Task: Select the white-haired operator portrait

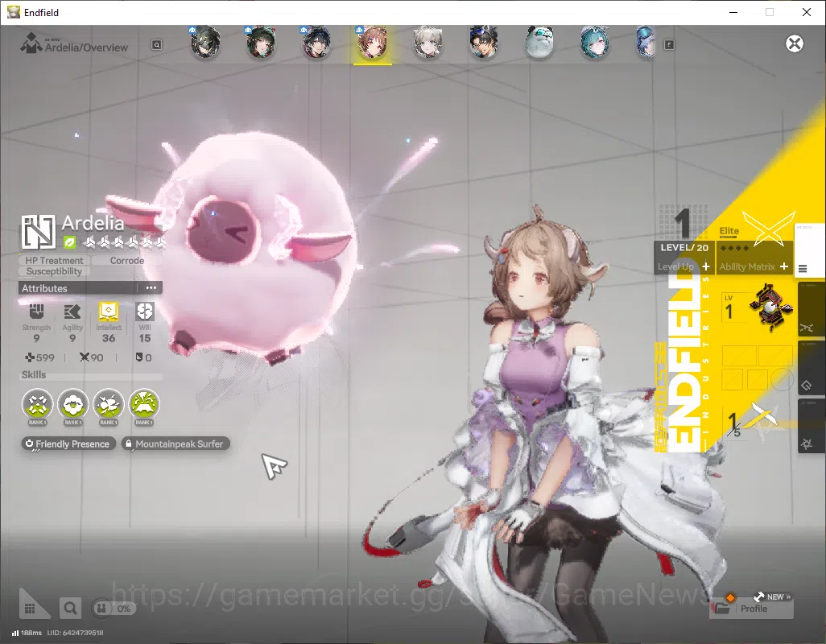Action: tap(427, 43)
